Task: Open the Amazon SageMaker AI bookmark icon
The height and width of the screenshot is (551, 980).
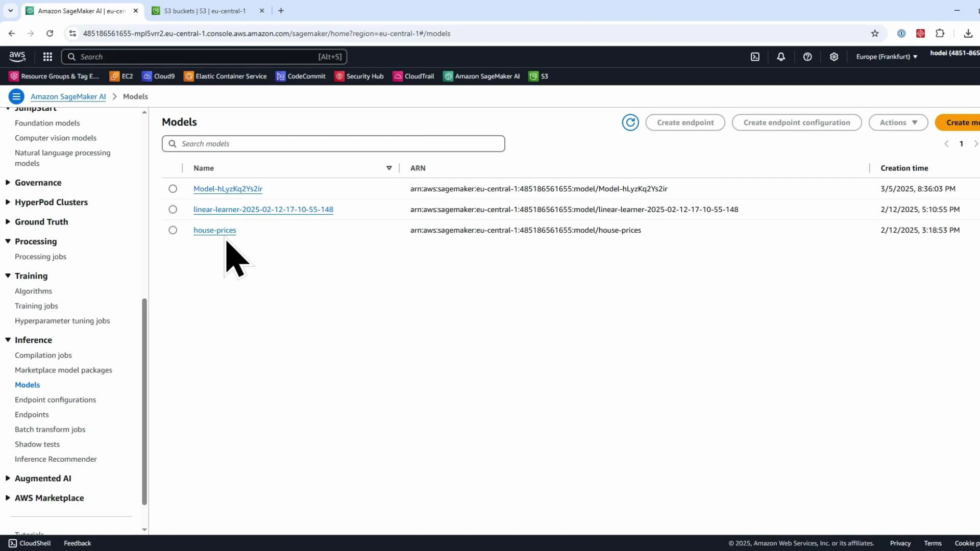Action: click(x=449, y=76)
